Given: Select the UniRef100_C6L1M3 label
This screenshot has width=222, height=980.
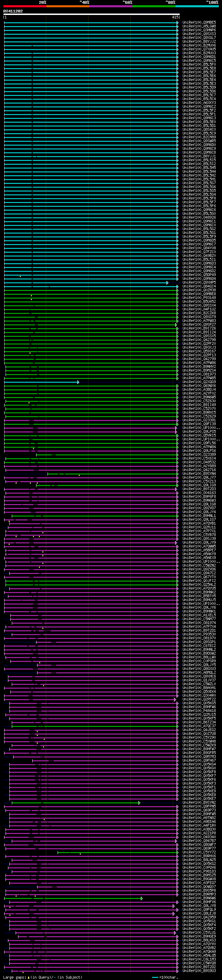Looking at the screenshot, I should tap(199, 959).
